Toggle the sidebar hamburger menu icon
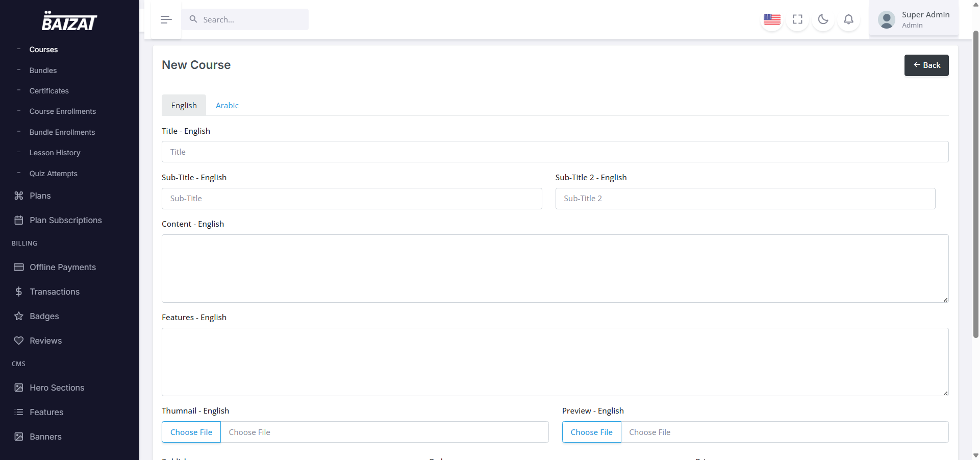Screen dimensions: 980x460 coord(166,19)
